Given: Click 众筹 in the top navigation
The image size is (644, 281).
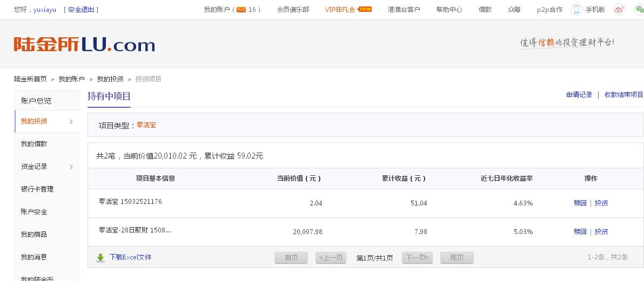Looking at the screenshot, I should 514,9.
